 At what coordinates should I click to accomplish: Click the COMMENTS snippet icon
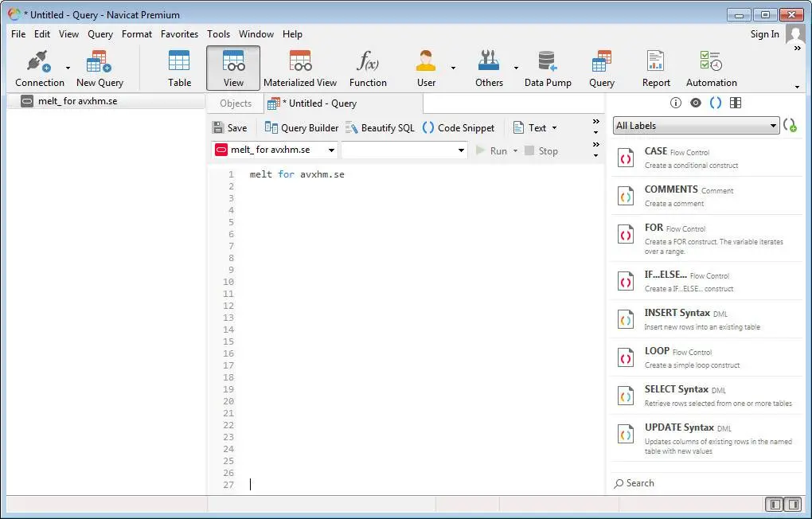(626, 196)
